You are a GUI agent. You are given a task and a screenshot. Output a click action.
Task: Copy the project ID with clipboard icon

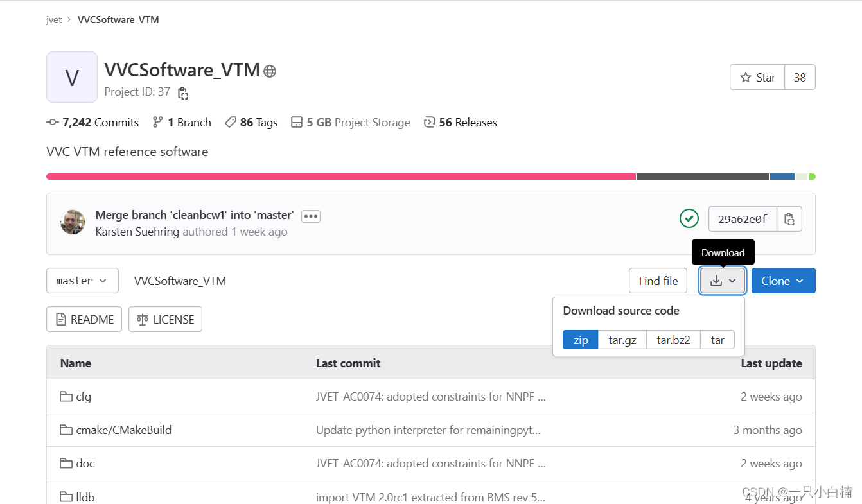[x=183, y=93]
